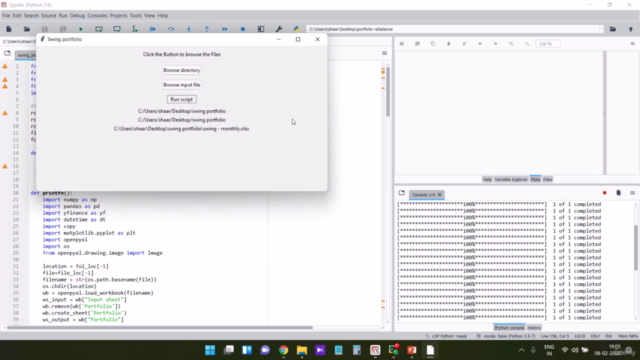The height and width of the screenshot is (360, 640).
Task: Open the Calculator app from taskbar
Action: [357, 350]
